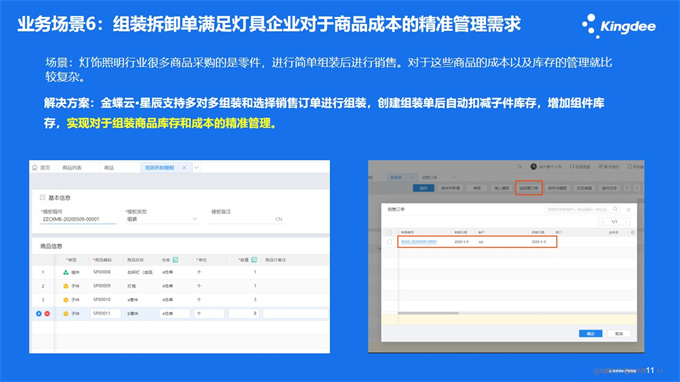Select the SP00008 product code cell

102,272
